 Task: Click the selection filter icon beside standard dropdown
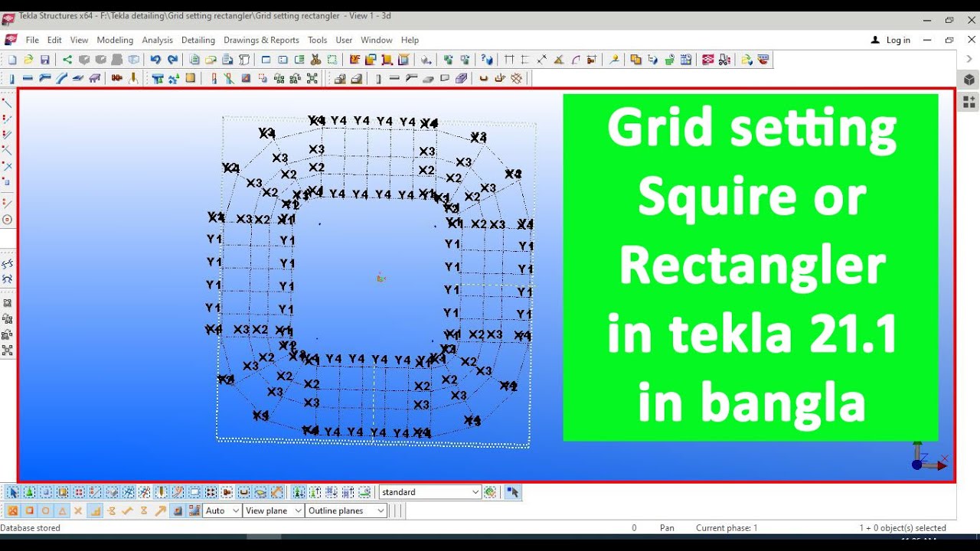[x=489, y=492]
